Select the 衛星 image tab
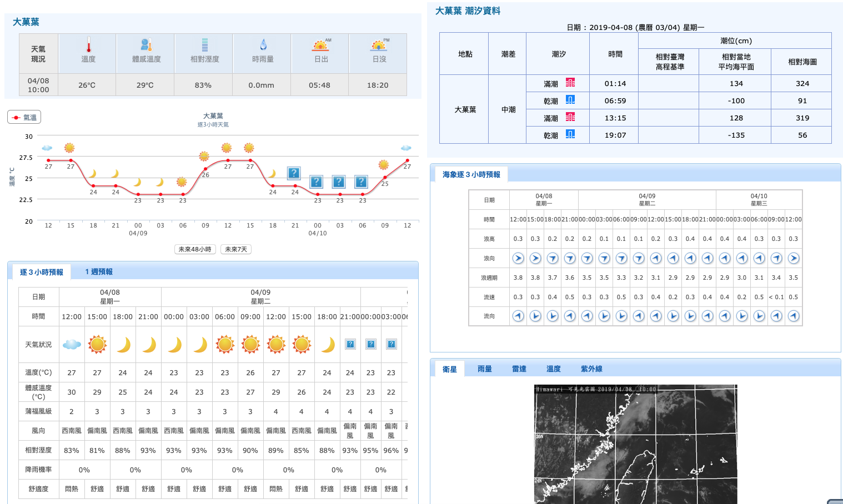Screen dimensions: 843x504 (450, 369)
